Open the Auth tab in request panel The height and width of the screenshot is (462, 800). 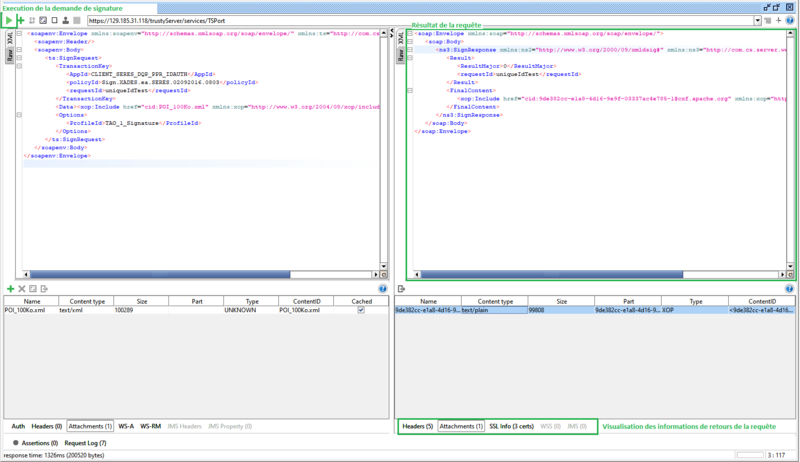[18, 426]
